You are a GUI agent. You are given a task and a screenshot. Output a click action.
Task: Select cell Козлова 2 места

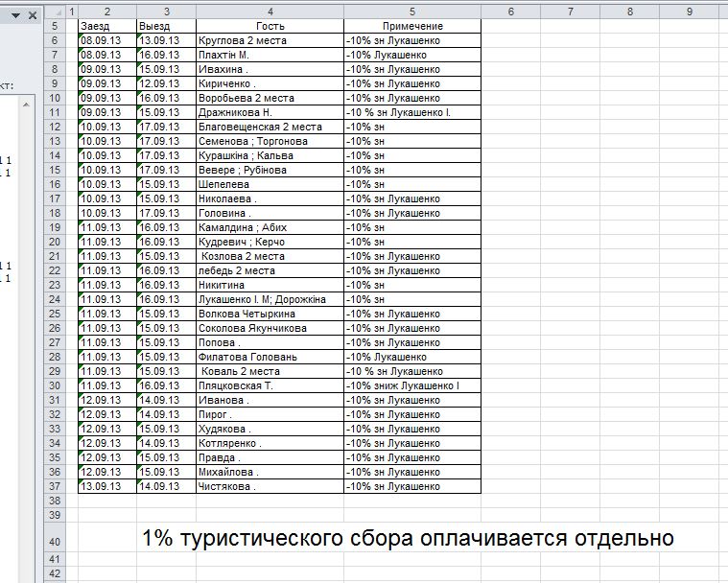coord(270,256)
